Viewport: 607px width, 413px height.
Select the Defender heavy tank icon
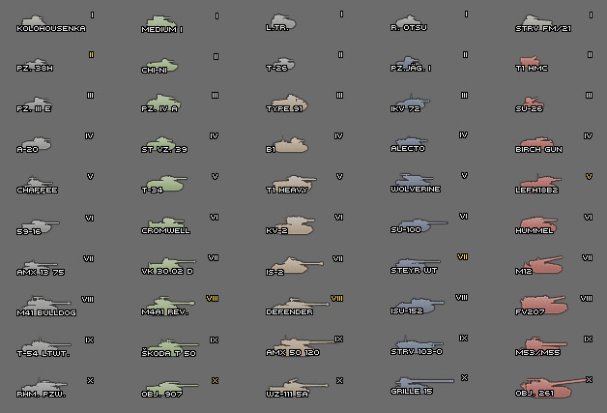coord(299,304)
